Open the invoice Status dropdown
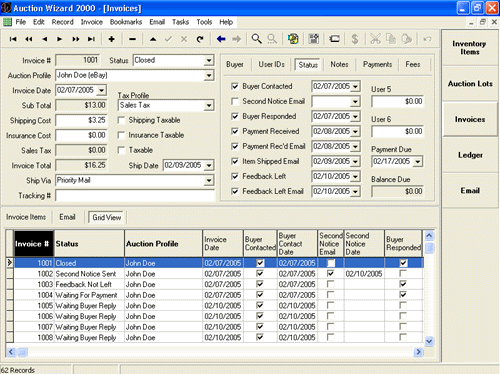This screenshot has width=500, height=374. point(209,61)
